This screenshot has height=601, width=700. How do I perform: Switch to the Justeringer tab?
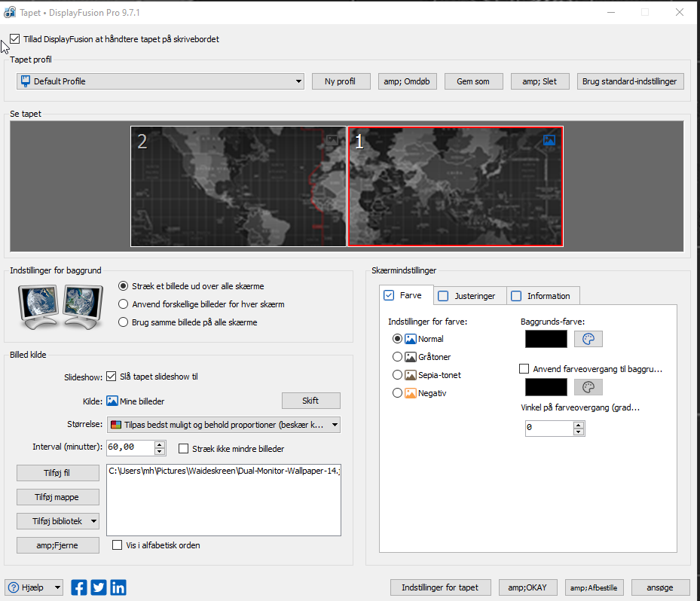pyautogui.click(x=467, y=296)
